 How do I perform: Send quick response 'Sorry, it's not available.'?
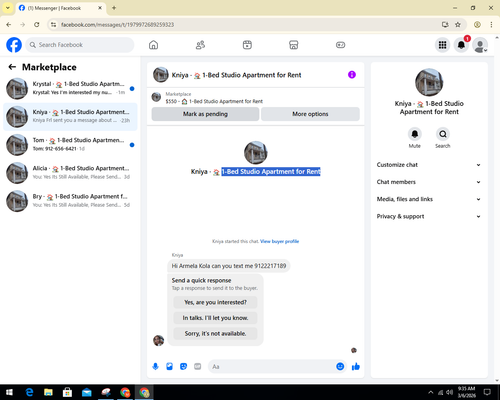coord(215,333)
